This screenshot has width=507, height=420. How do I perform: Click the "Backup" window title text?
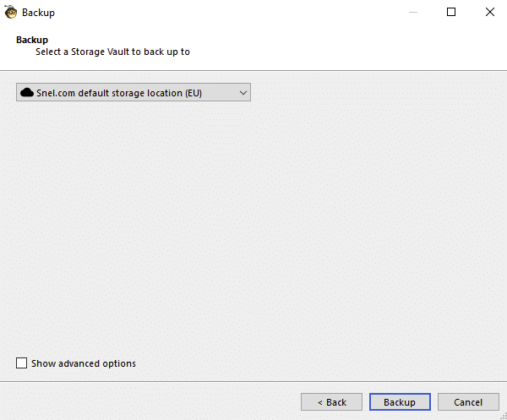39,13
